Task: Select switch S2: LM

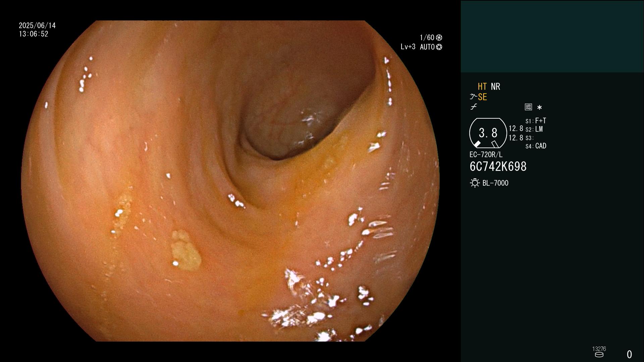Action: coord(534,129)
